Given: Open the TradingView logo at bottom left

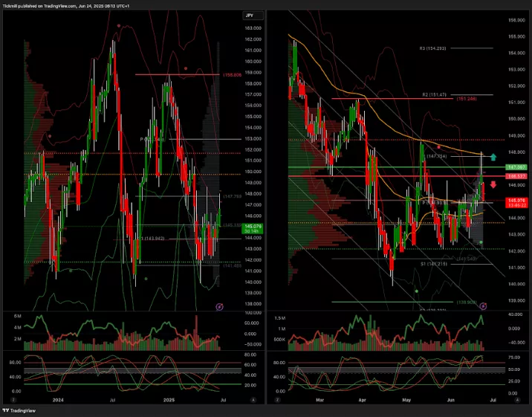Looking at the screenshot, I should (x=23, y=410).
